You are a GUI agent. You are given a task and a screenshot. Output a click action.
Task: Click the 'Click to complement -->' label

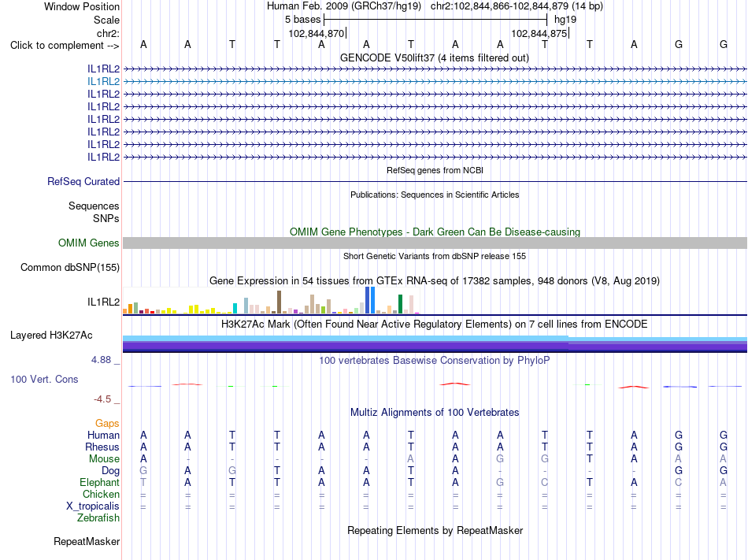coord(65,46)
